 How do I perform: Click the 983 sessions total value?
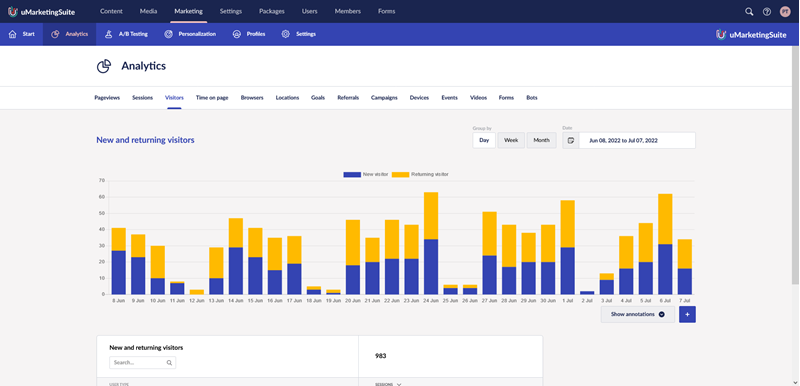[381, 356]
